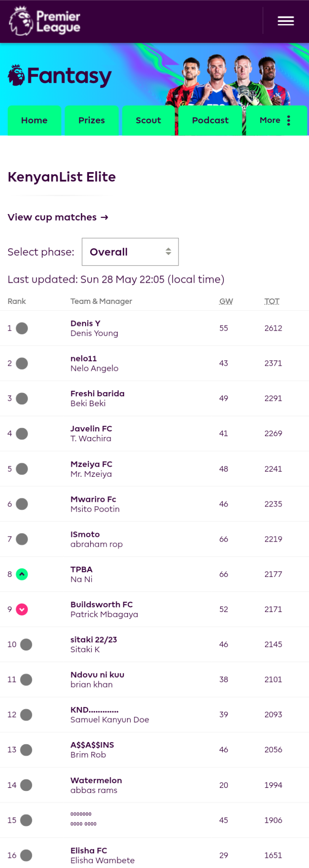Viewport: 309px width, 868px height.
Task: Click the Fantasy logo banner
Action: [60, 76]
